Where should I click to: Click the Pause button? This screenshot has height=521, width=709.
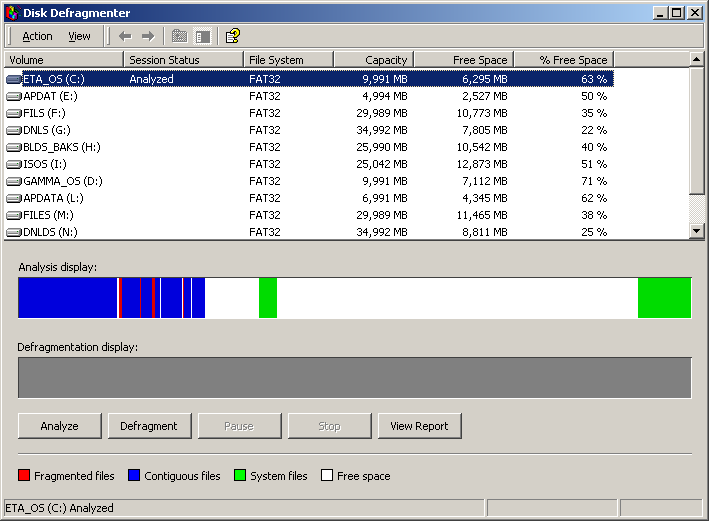pyautogui.click(x=239, y=426)
